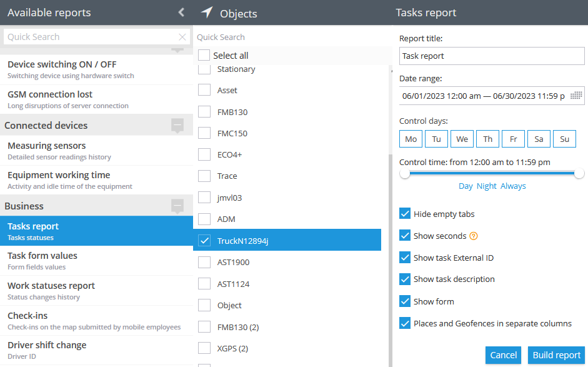Click the Objects navigation arrow icon

click(207, 13)
